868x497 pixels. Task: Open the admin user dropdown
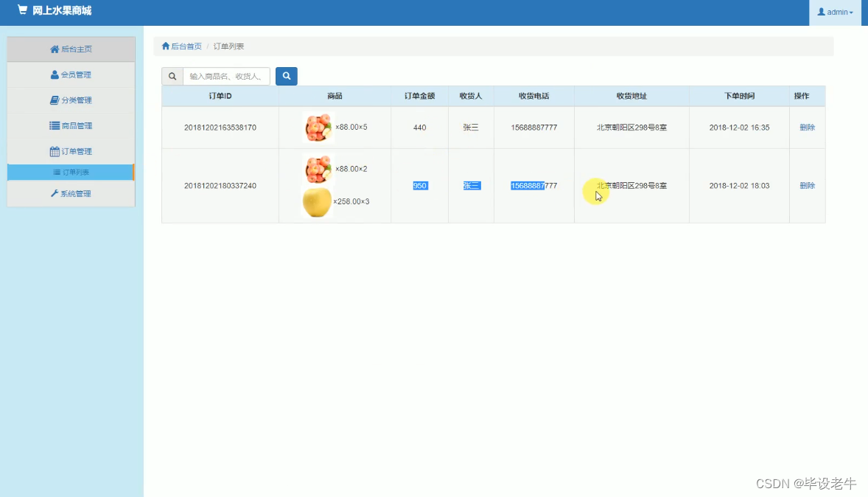pos(835,12)
